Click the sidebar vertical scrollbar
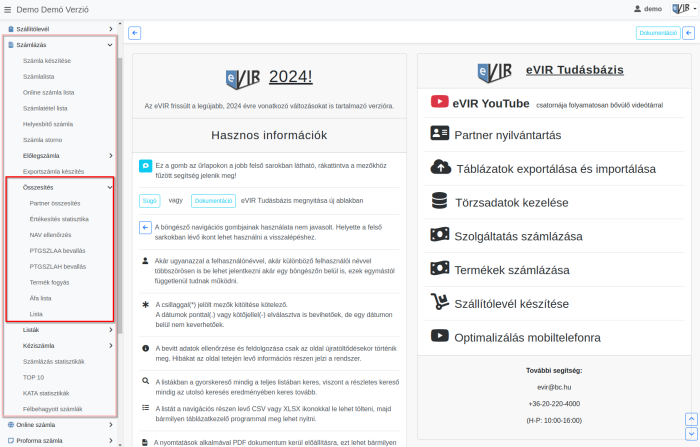Image resolution: width=700 pixels, height=447 pixels. [x=120, y=196]
